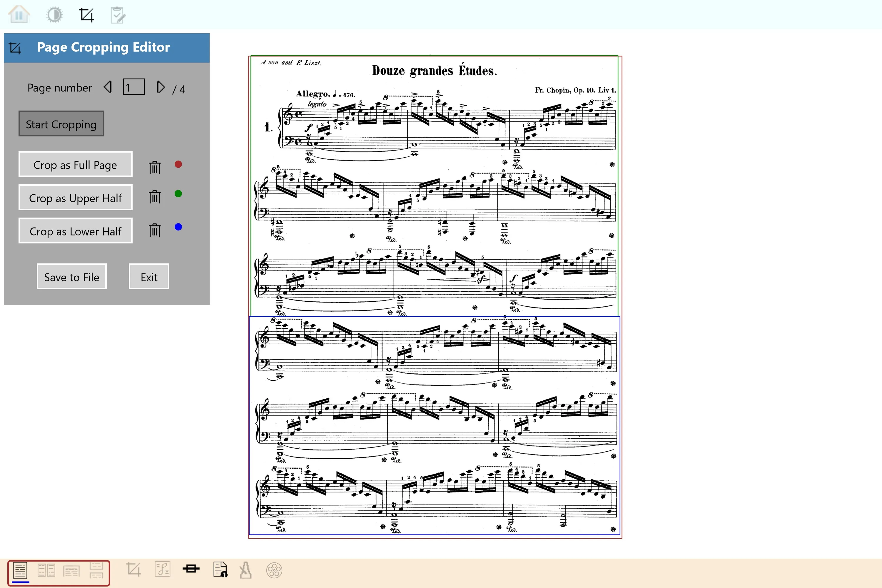Open the clipboard checklist editing tool

(118, 15)
